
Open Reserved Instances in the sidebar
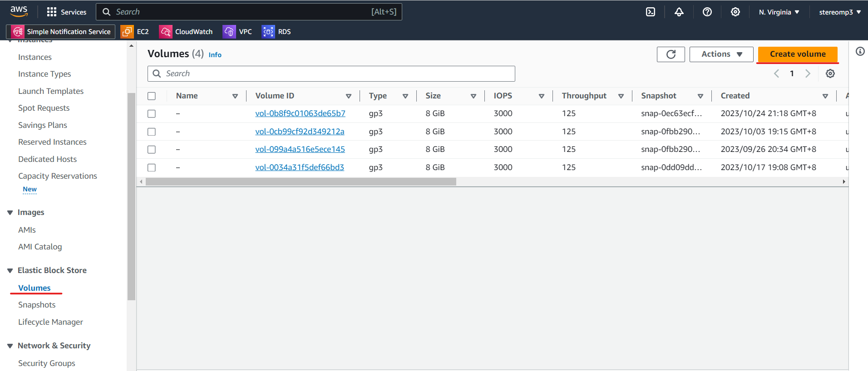52,142
